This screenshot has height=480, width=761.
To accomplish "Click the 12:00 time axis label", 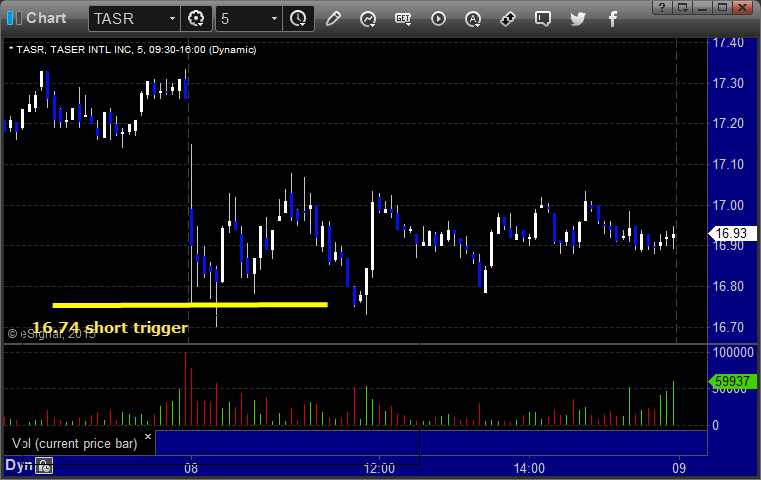I will point(380,468).
